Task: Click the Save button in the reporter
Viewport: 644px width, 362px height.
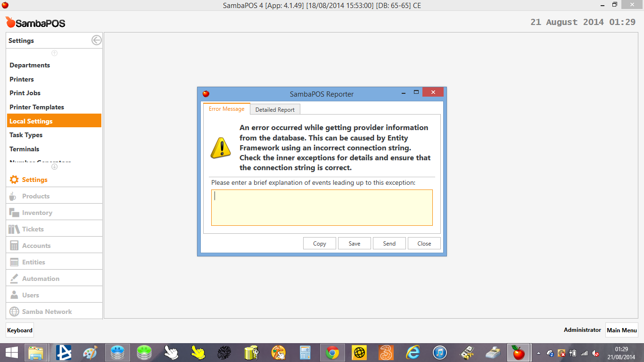Action: tap(355, 243)
